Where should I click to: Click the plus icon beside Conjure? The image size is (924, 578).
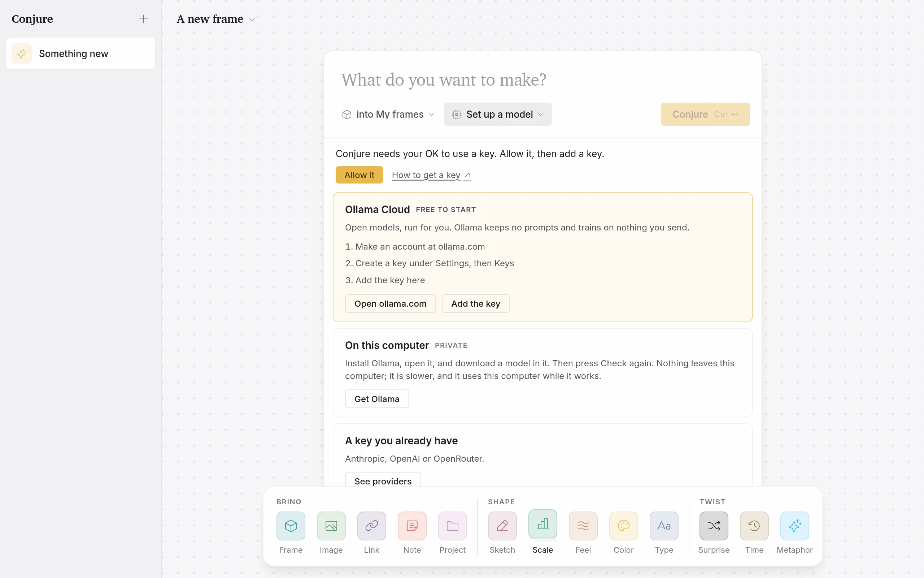[x=144, y=19]
